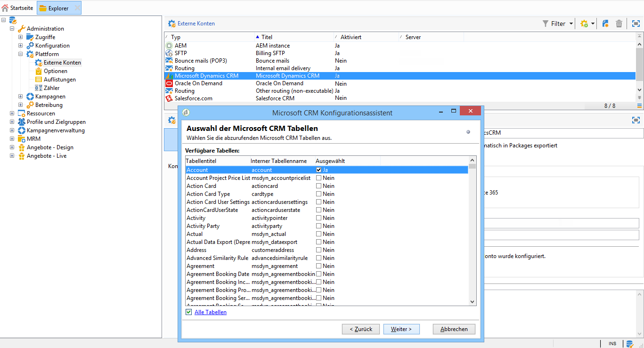Click the trash delete icon
644x348 pixels.
point(619,24)
